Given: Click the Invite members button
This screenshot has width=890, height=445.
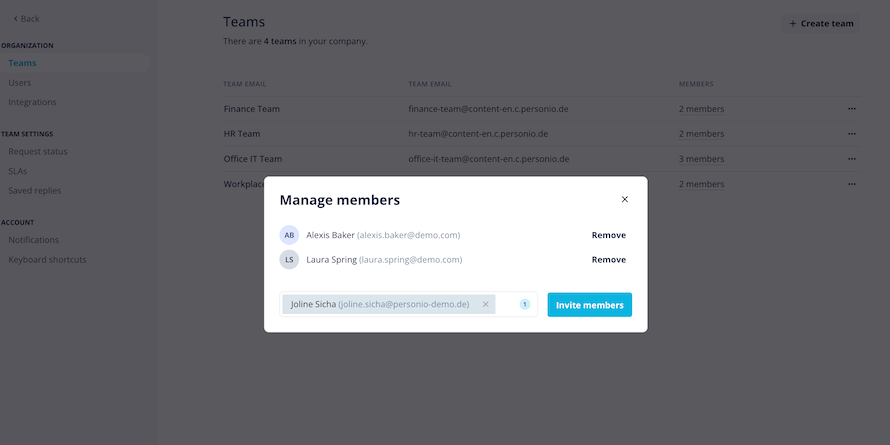Looking at the screenshot, I should pyautogui.click(x=589, y=305).
